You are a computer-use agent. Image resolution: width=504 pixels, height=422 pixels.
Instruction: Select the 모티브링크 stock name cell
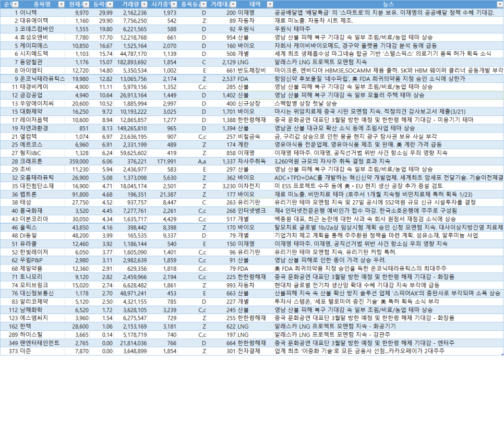42,285
